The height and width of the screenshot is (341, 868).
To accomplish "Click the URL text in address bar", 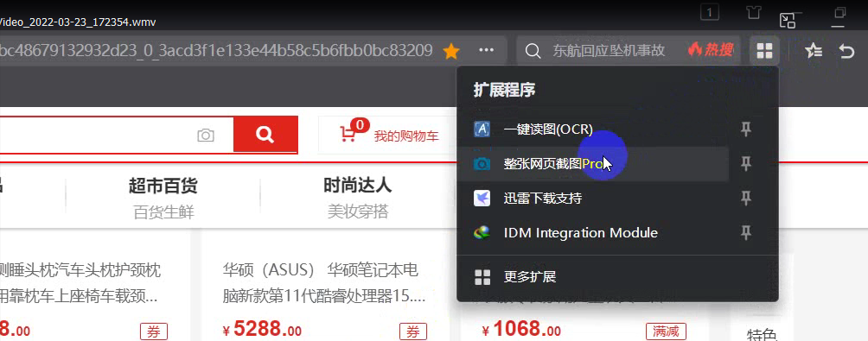I will 216,52.
